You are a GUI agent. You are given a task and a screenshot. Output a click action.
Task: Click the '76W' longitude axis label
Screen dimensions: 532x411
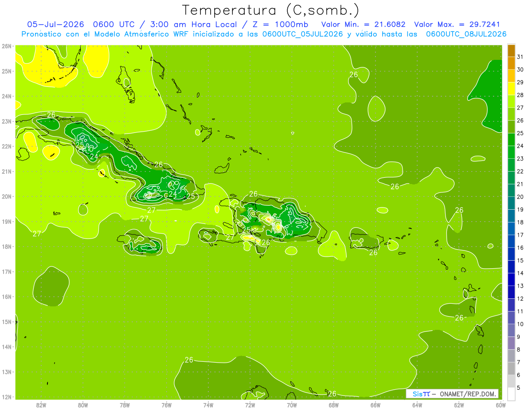(167, 405)
